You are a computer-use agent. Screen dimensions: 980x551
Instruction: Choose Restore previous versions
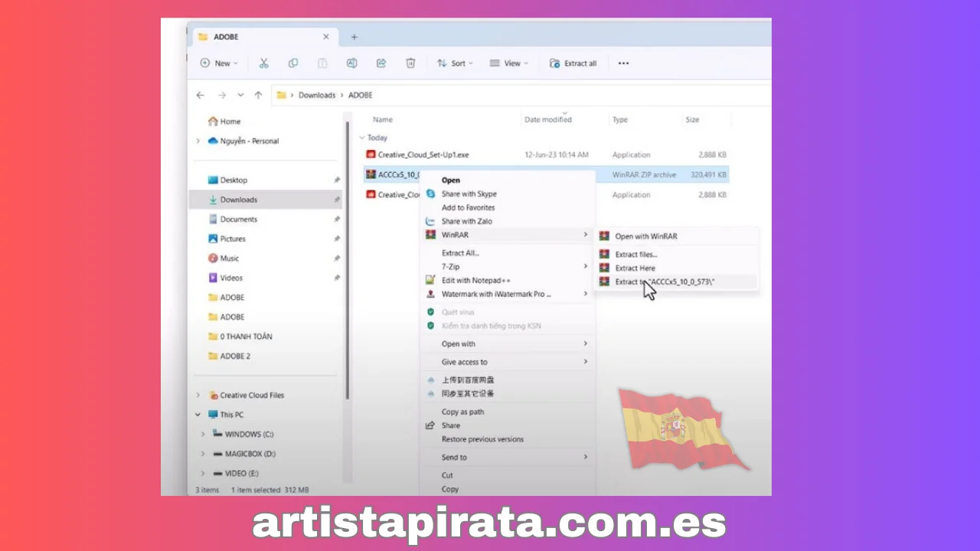(x=482, y=439)
